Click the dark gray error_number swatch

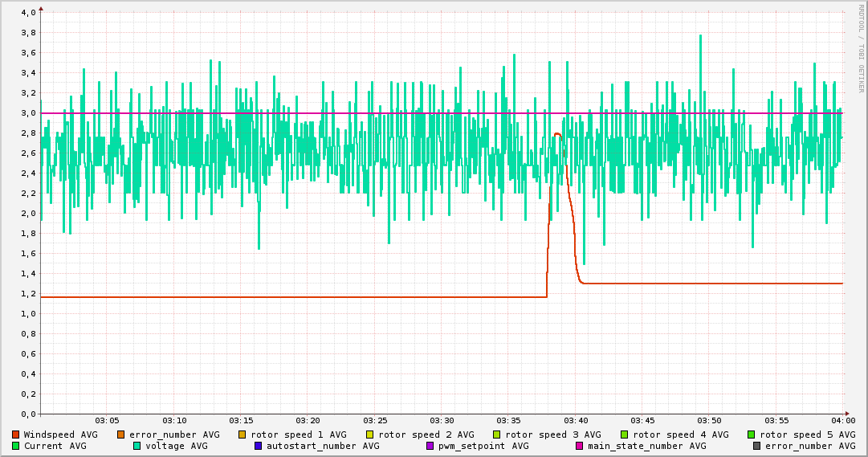click(x=756, y=446)
